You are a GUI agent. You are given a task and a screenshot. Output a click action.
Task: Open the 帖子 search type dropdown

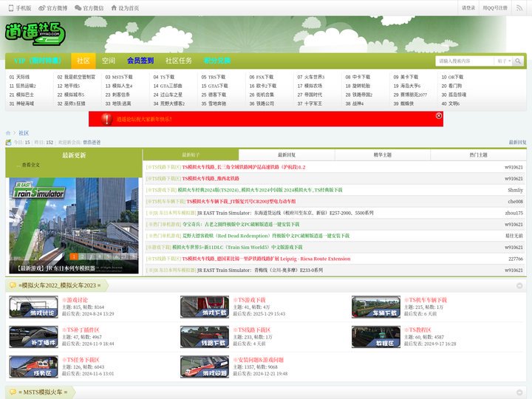pos(504,61)
